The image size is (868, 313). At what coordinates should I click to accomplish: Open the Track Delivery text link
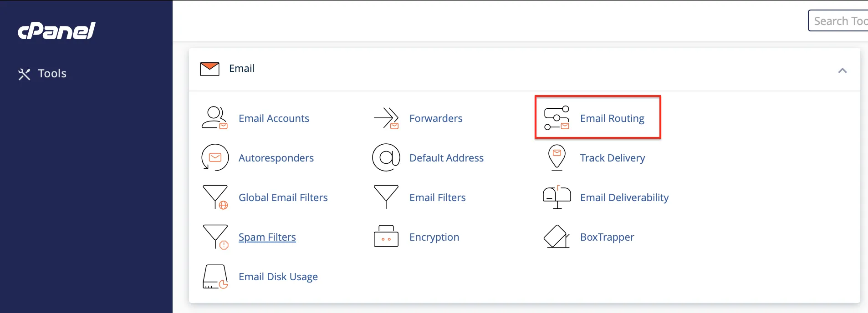click(612, 158)
